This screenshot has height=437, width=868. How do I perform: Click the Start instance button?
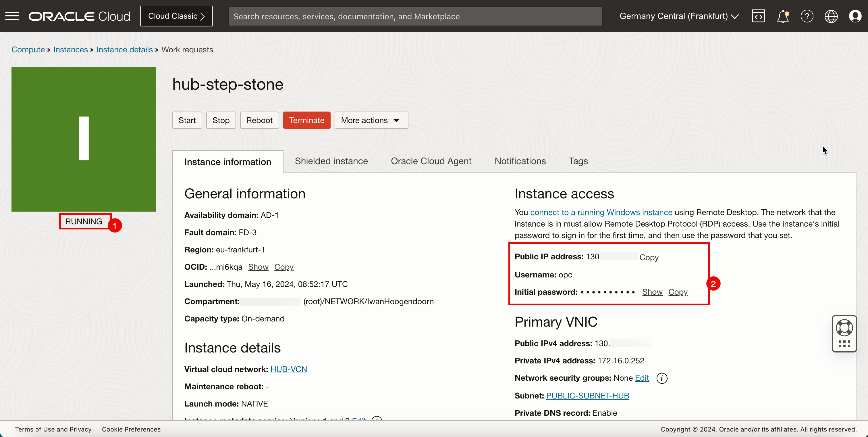click(x=187, y=120)
